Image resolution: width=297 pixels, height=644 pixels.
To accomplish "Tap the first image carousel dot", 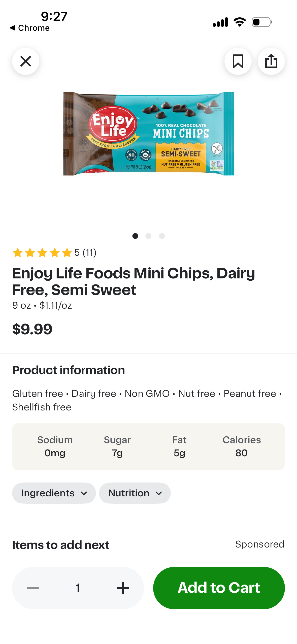I will click(135, 236).
